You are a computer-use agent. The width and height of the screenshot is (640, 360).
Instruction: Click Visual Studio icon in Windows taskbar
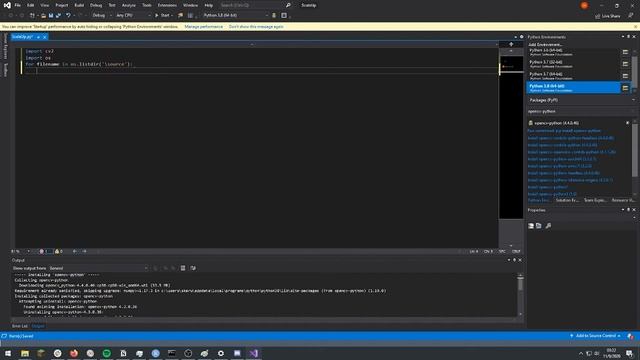(x=253, y=353)
